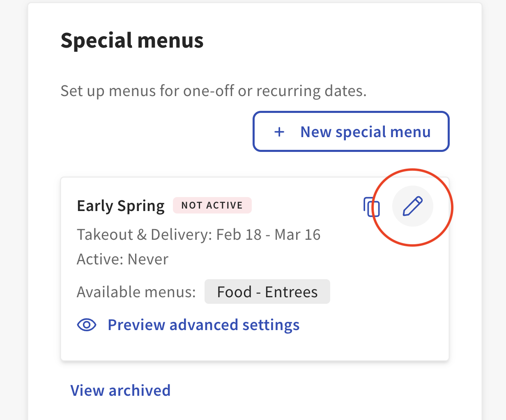506x420 pixels.
Task: Click the Takeout & Delivery date range text
Action: (x=198, y=234)
